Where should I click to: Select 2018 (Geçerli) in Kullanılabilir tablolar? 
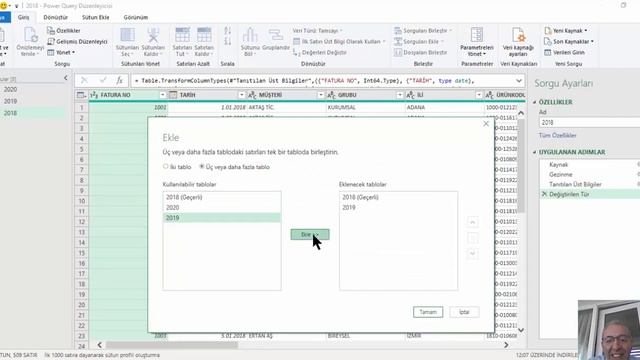coord(222,197)
